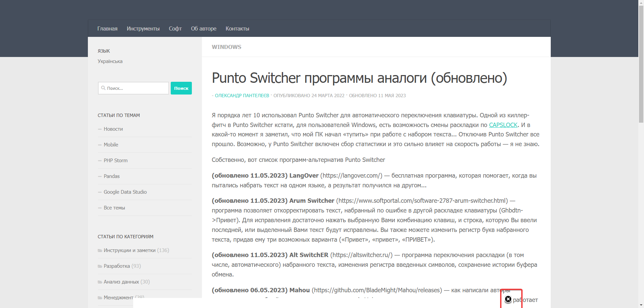The height and width of the screenshot is (308, 644).
Task: Click the magnifier icon in the search field
Action: (103, 88)
